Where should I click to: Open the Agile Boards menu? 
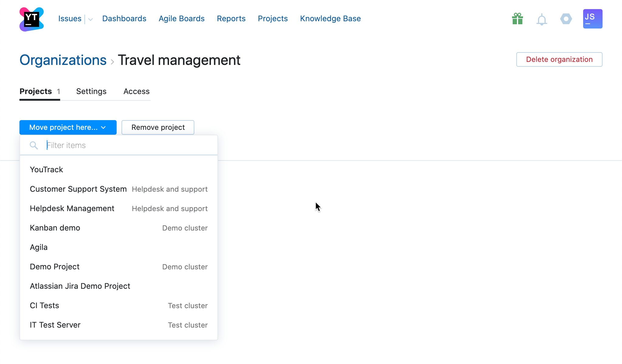[181, 19]
